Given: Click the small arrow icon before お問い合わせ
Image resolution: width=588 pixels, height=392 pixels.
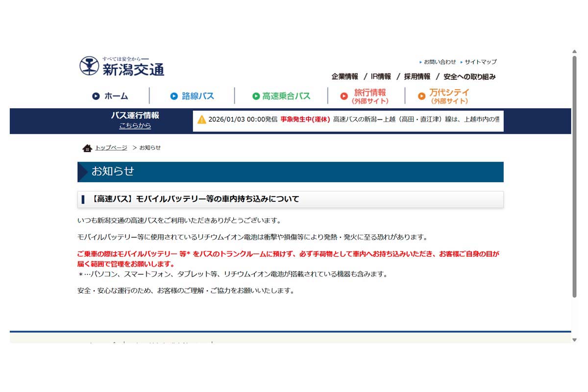Looking at the screenshot, I should (x=420, y=62).
